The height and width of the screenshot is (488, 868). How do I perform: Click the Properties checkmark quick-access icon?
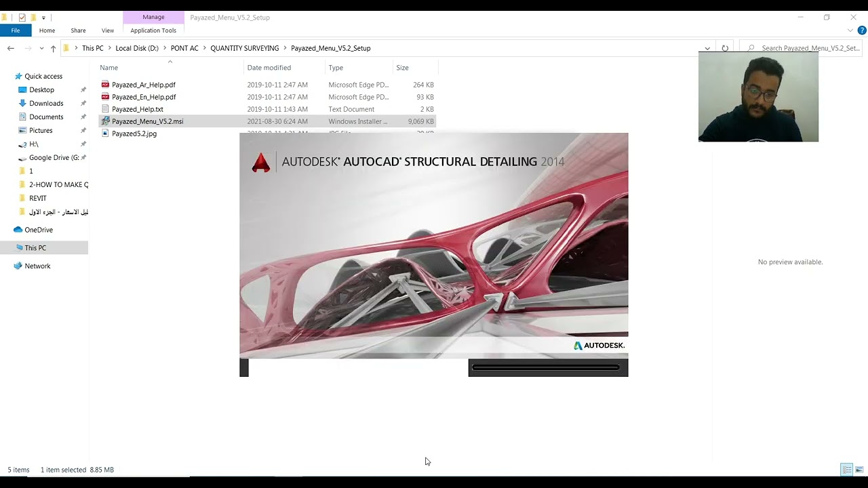click(x=22, y=18)
